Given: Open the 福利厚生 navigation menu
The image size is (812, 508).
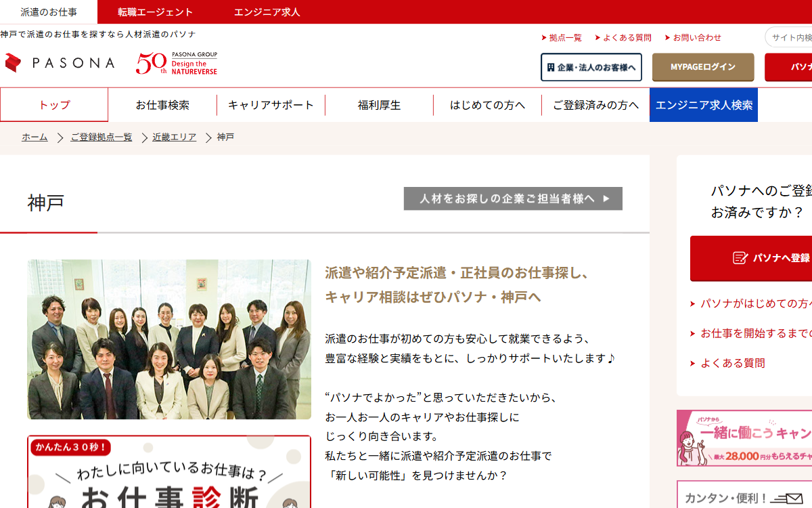Looking at the screenshot, I should [379, 105].
